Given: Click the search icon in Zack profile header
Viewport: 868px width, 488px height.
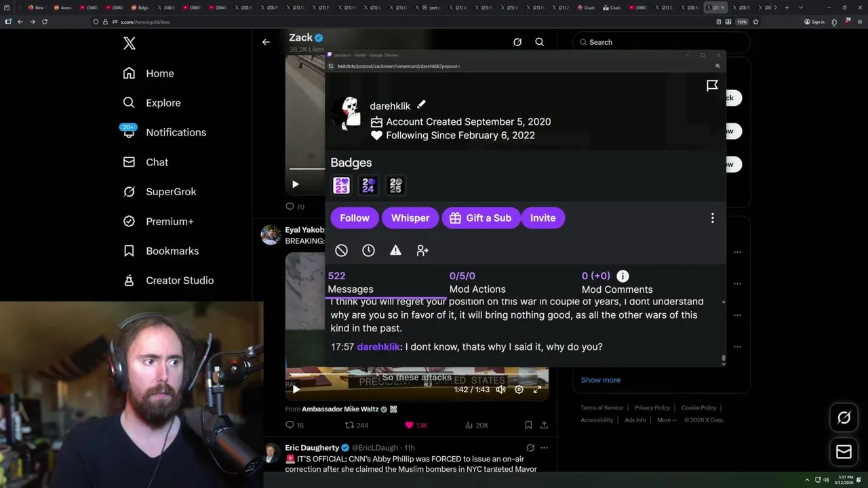Looking at the screenshot, I should click(x=540, y=42).
